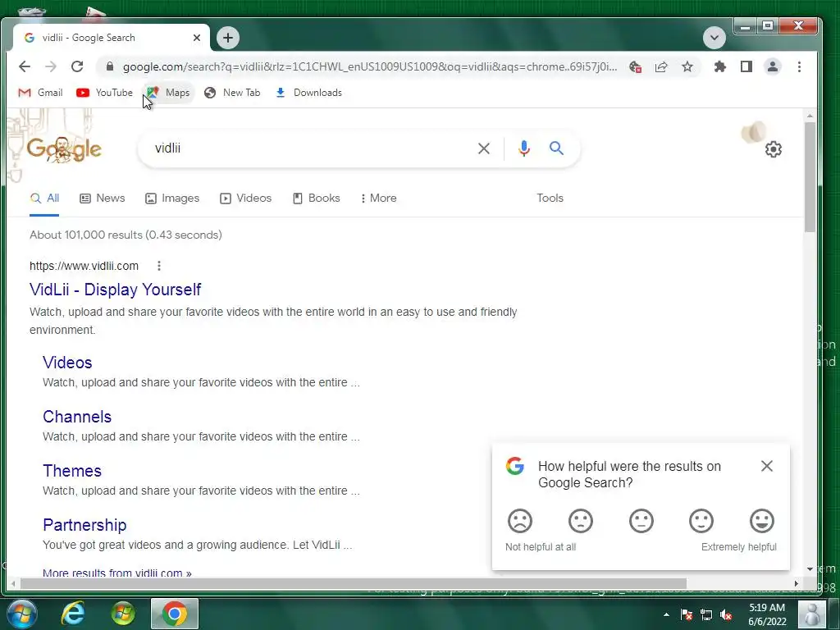Screen dimensions: 840x630
Task: Click the forward navigation arrow
Action: pyautogui.click(x=51, y=66)
